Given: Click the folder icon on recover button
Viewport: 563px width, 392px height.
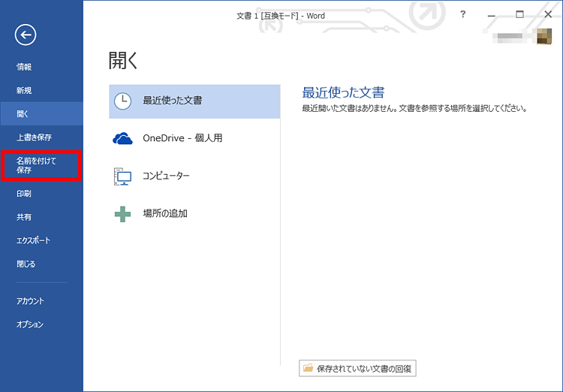Looking at the screenshot, I should [308, 369].
